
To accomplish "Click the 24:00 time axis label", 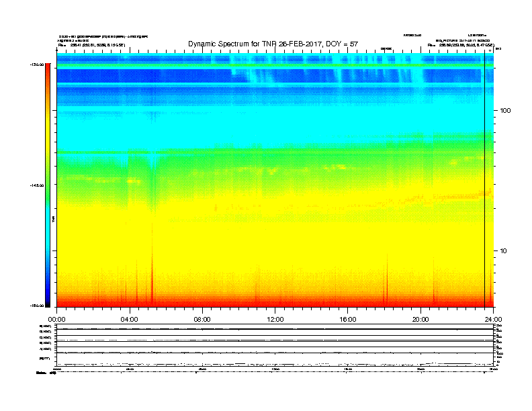I will click(493, 319).
